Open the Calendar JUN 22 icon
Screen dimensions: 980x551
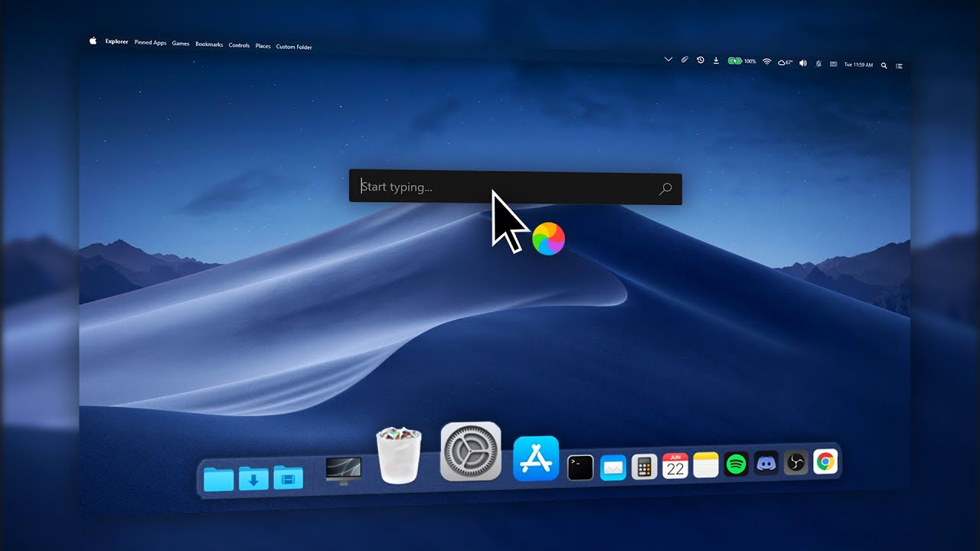pos(675,465)
